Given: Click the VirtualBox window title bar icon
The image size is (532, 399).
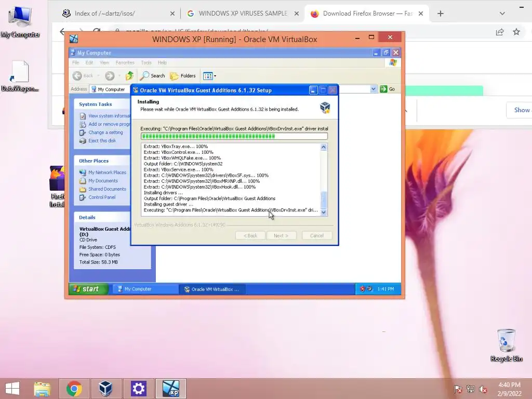Looking at the screenshot, I should [74, 39].
